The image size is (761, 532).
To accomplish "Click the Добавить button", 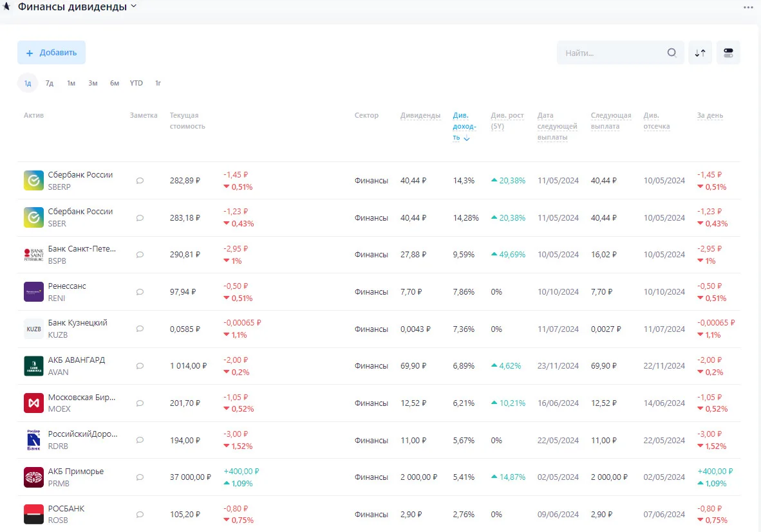I will [x=52, y=52].
